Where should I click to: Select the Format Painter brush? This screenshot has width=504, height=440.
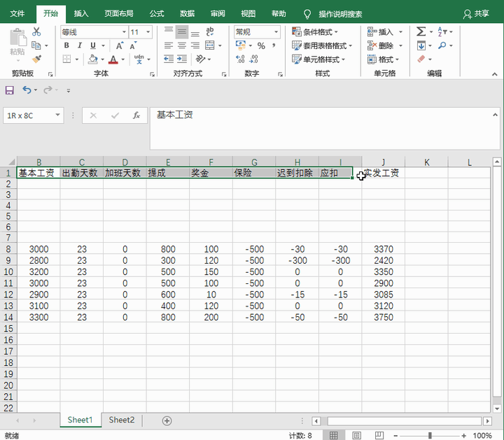(36, 59)
